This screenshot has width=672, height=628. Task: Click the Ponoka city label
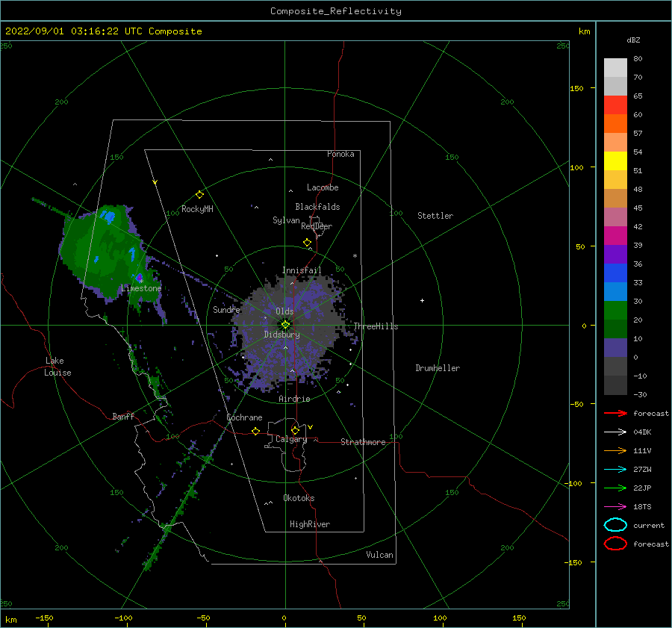(340, 154)
